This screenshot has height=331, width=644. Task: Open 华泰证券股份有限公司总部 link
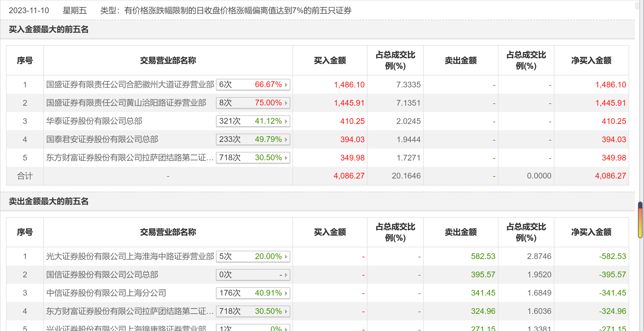94,121
